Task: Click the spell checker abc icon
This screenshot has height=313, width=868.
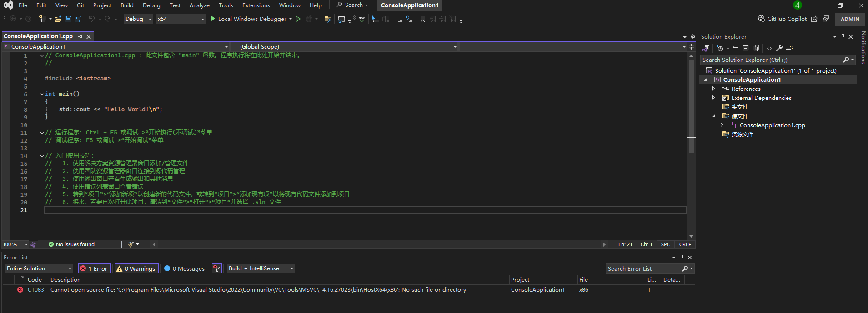Action: point(362,19)
